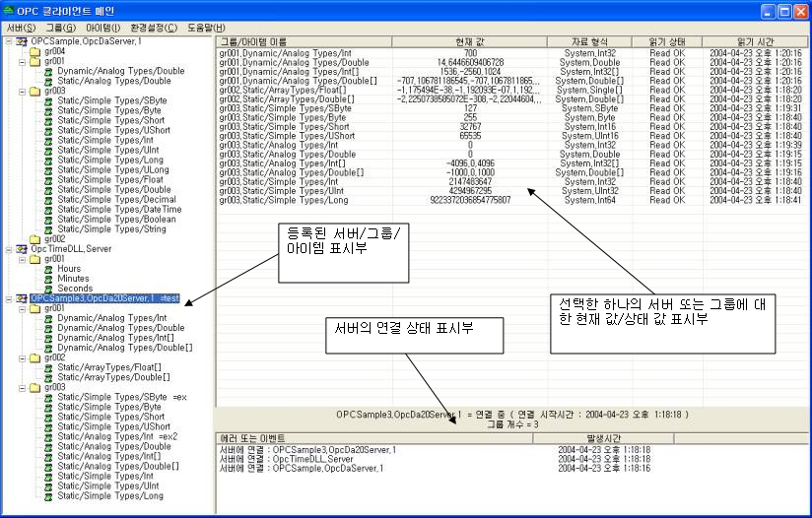Click the icon beside Static/Simple Types/Decimal
812x518 pixels.
coord(48,200)
